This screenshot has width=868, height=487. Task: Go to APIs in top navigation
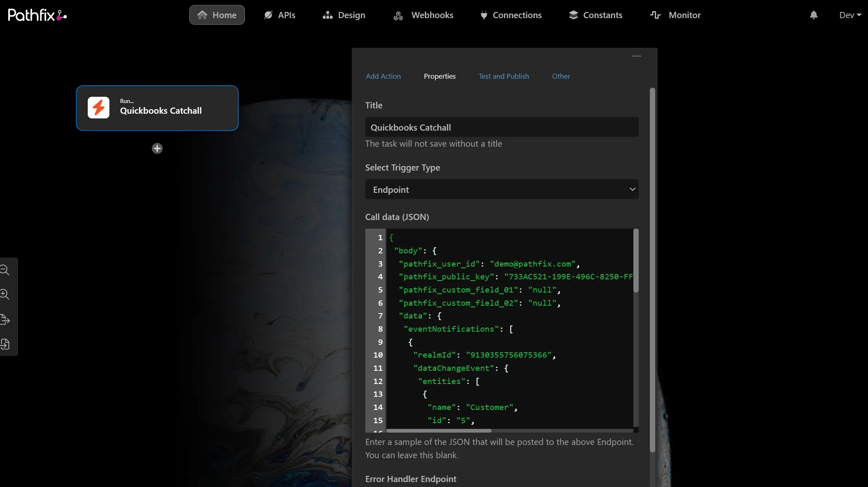click(280, 15)
